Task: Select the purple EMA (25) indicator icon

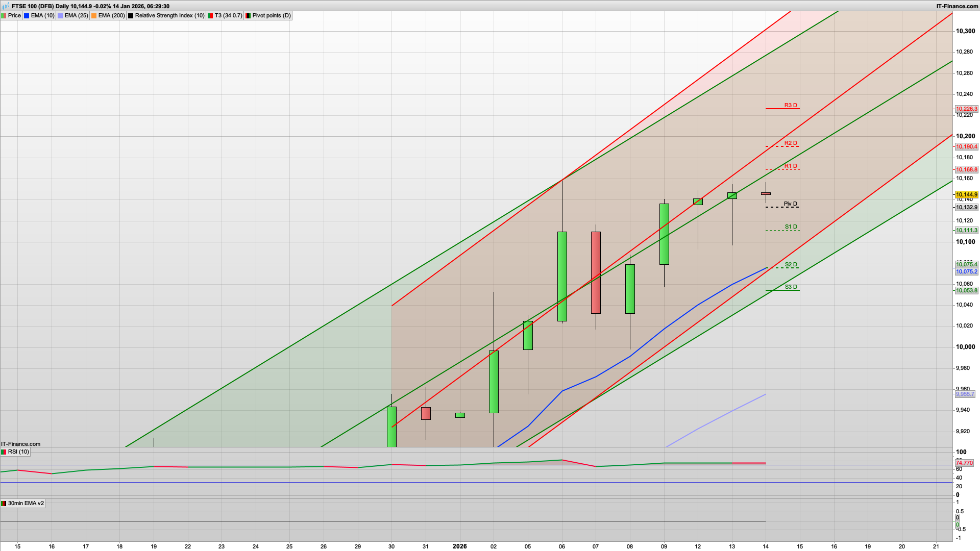Action: 60,16
